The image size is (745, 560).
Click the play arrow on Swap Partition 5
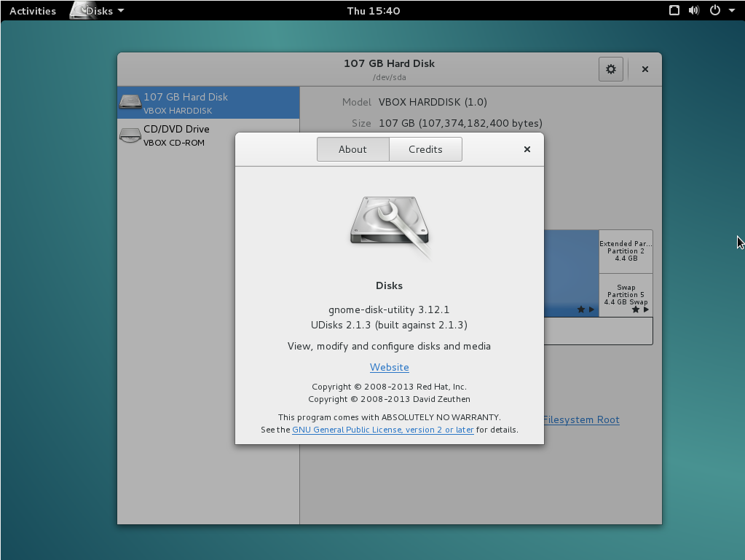click(x=646, y=309)
